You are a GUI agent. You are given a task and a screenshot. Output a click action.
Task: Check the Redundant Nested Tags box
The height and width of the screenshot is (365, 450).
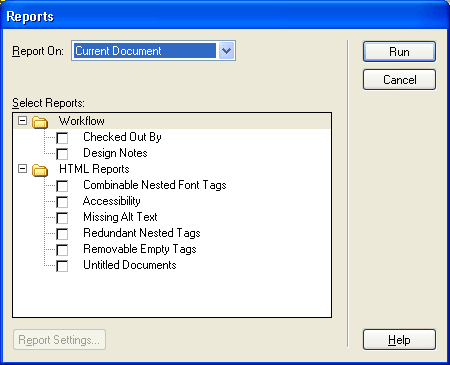(62, 234)
